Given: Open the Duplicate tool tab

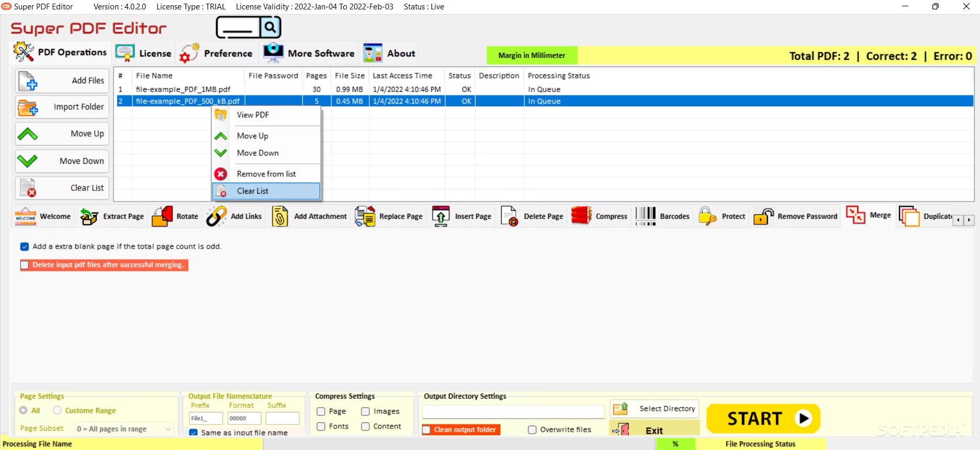Looking at the screenshot, I should 925,216.
